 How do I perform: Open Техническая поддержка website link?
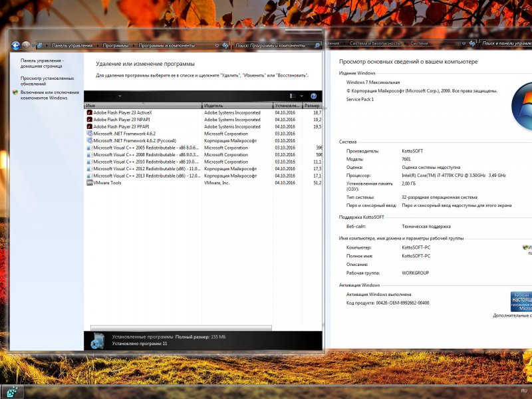click(426, 227)
